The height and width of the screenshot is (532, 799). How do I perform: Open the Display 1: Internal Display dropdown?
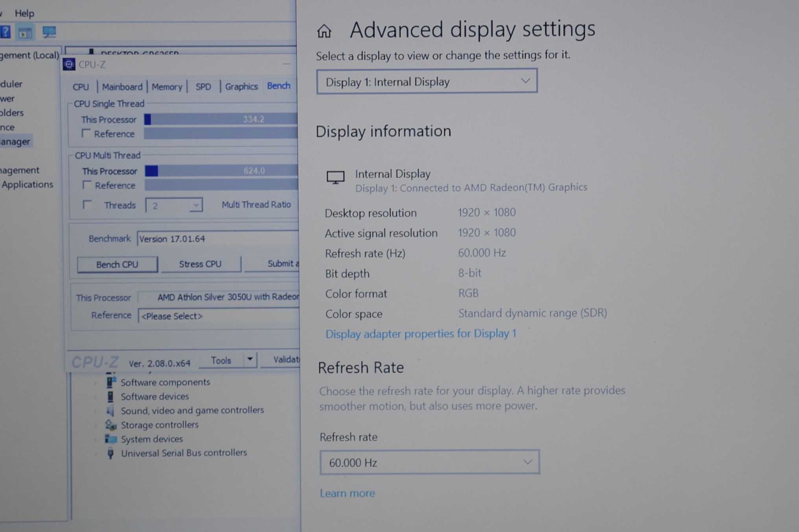point(426,81)
